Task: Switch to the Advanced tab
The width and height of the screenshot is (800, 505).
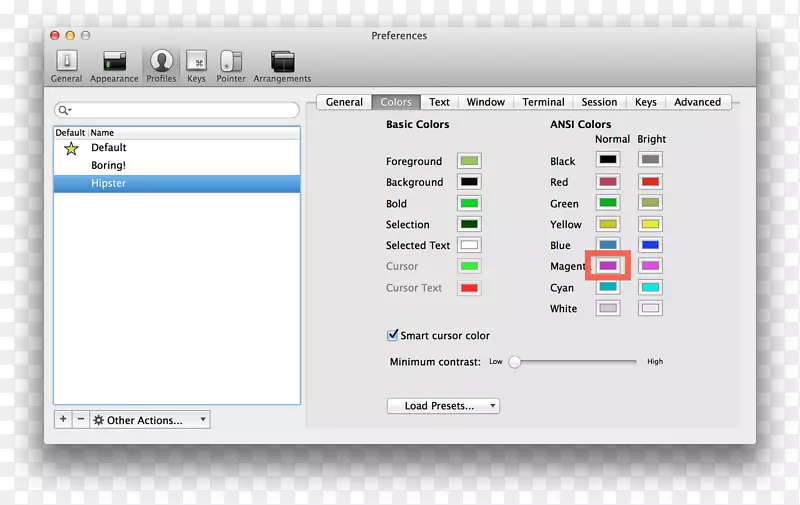Action: pyautogui.click(x=697, y=102)
